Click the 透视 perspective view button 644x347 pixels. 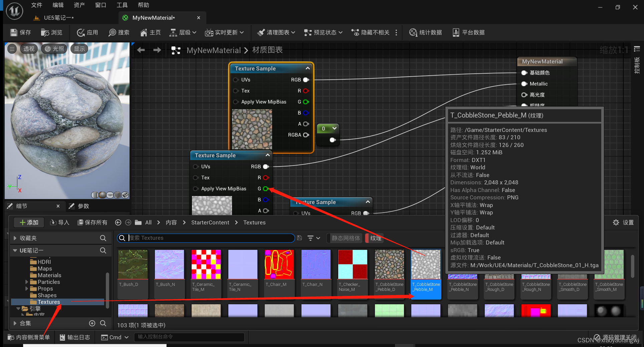28,49
